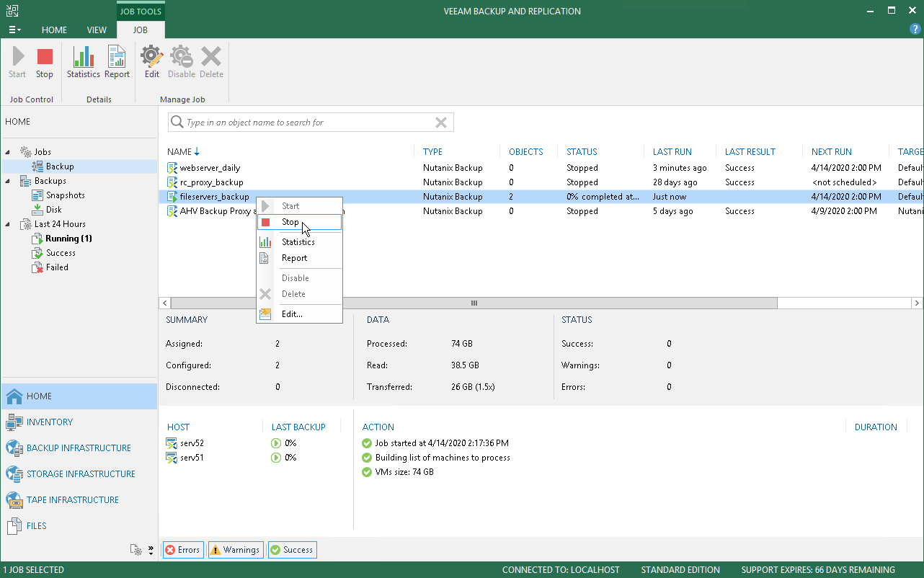The image size is (924, 578).
Task: Clear the search box with the X icon
Action: point(441,123)
